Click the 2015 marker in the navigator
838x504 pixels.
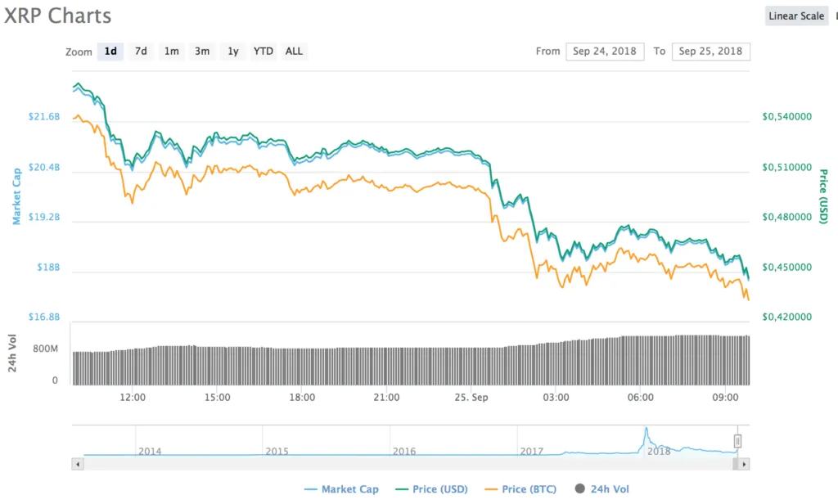pyautogui.click(x=277, y=451)
